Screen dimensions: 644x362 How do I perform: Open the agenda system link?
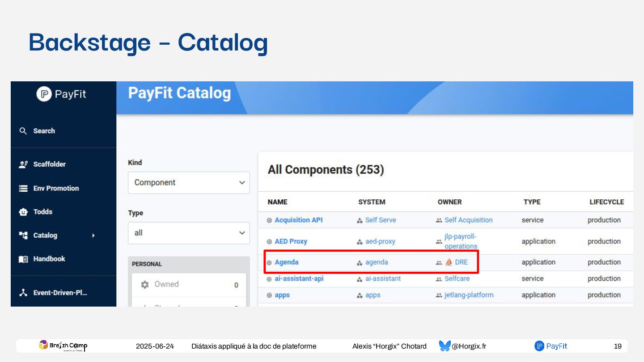(377, 262)
